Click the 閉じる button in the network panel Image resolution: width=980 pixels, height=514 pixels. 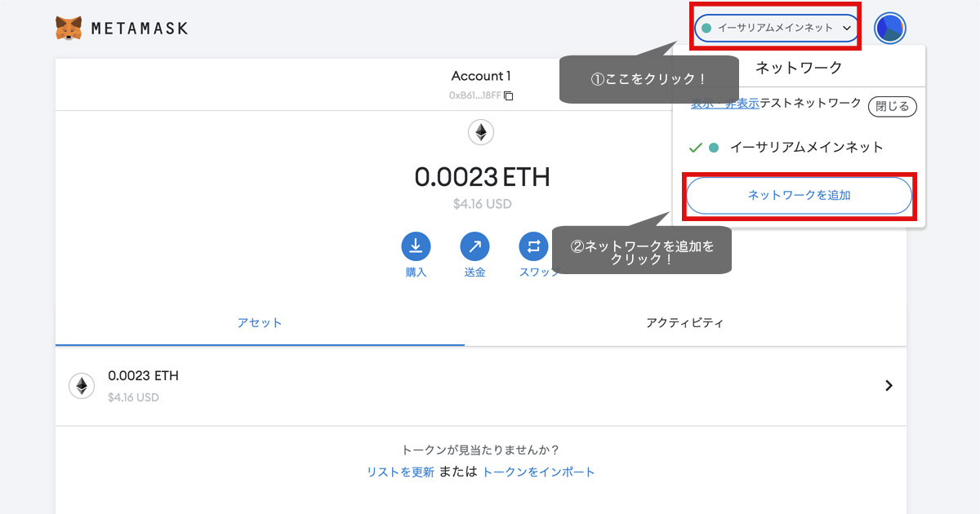tap(893, 106)
